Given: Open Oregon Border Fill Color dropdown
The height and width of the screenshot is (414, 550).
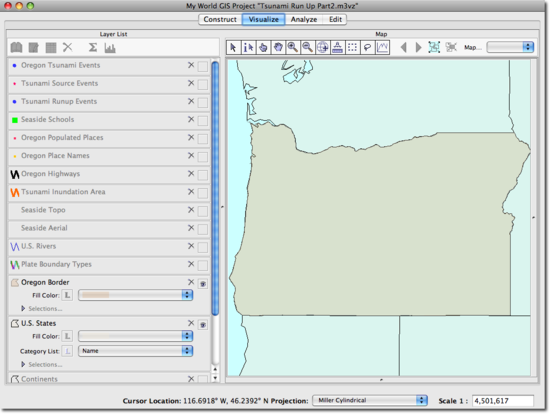Looking at the screenshot, I should tap(135, 295).
